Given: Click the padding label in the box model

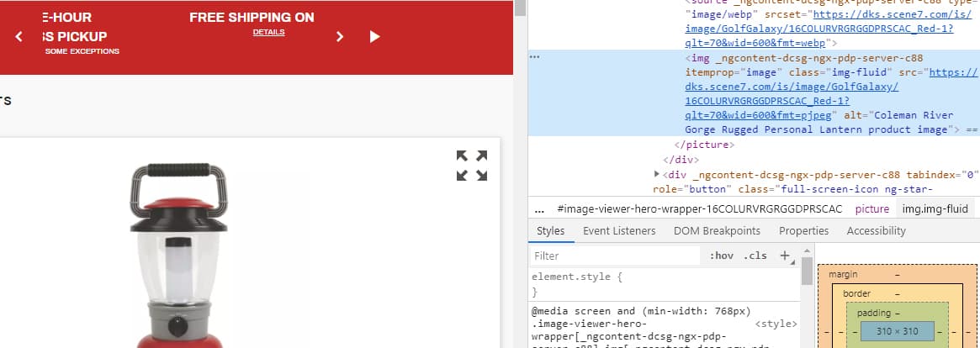Looking at the screenshot, I should coord(873,313).
